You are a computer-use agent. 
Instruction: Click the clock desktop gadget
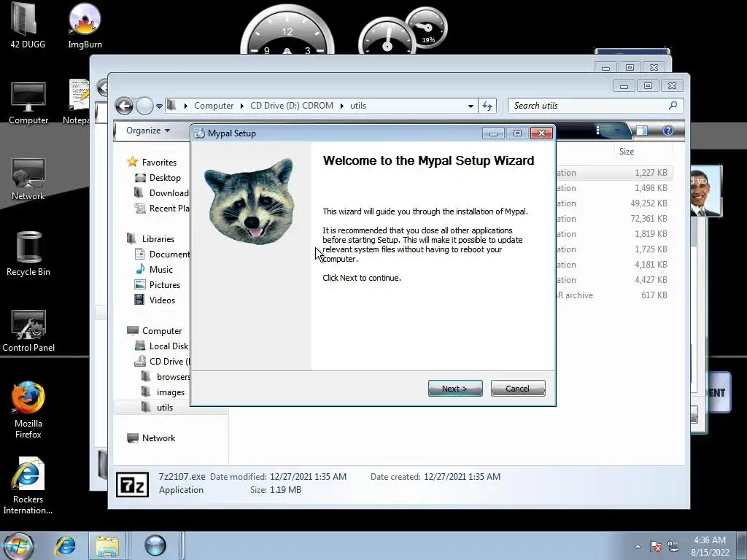point(287,31)
